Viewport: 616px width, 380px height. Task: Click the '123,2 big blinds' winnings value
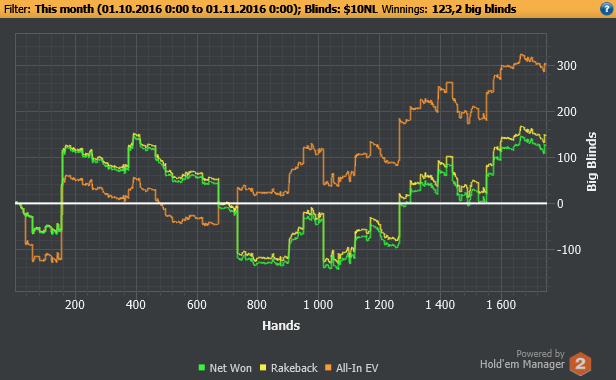click(474, 9)
